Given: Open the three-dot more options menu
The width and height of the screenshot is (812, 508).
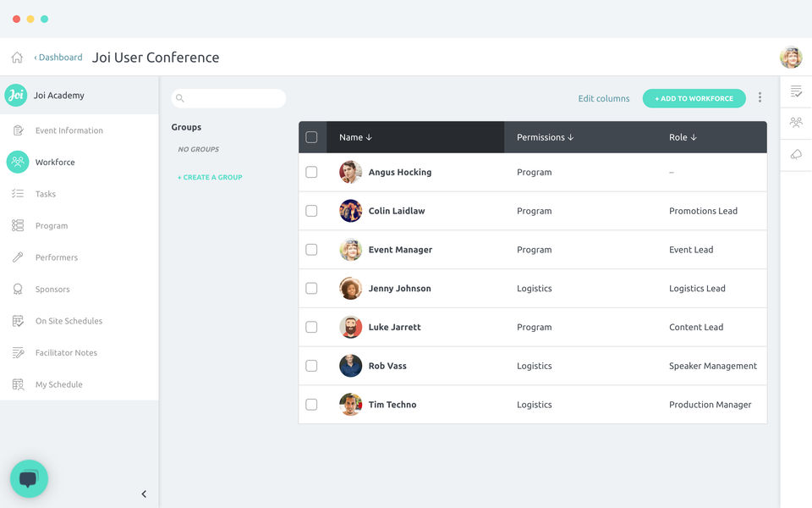Looking at the screenshot, I should [760, 98].
